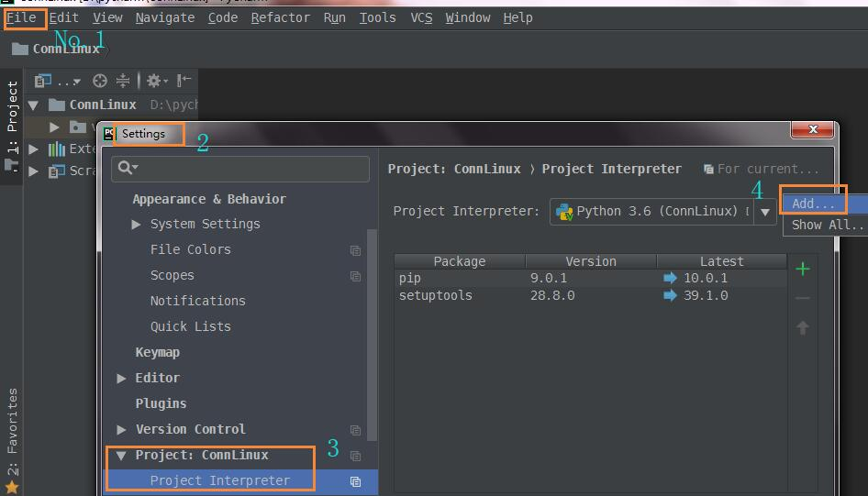Select Show All... in interpreter popup

[827, 225]
